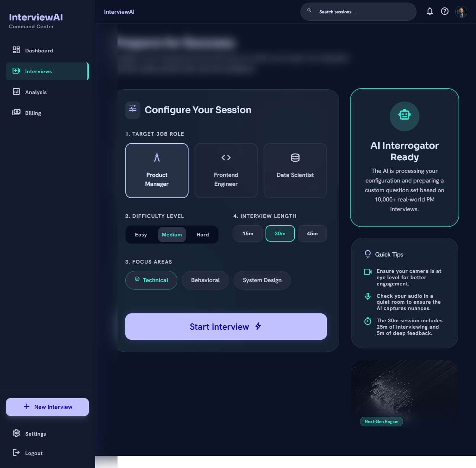Go to Billing section

[x=47, y=113]
